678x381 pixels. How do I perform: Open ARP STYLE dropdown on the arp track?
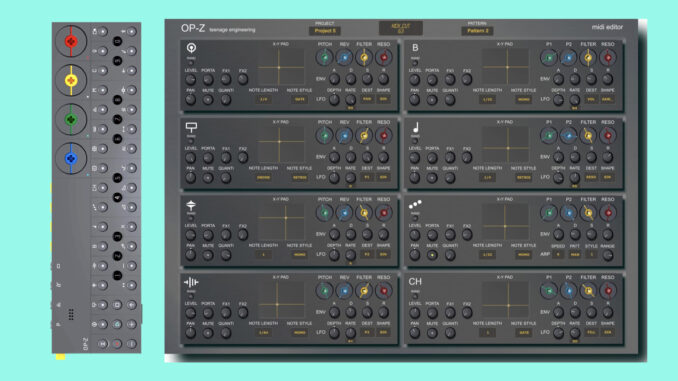coord(591,254)
